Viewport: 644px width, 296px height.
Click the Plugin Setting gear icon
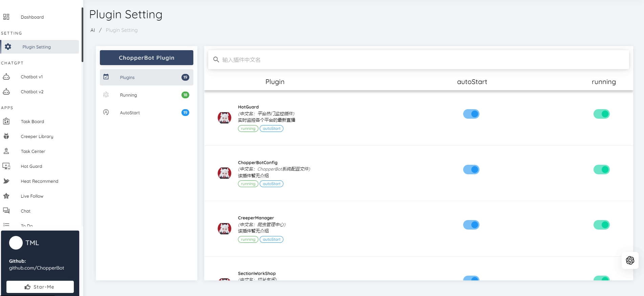8,47
